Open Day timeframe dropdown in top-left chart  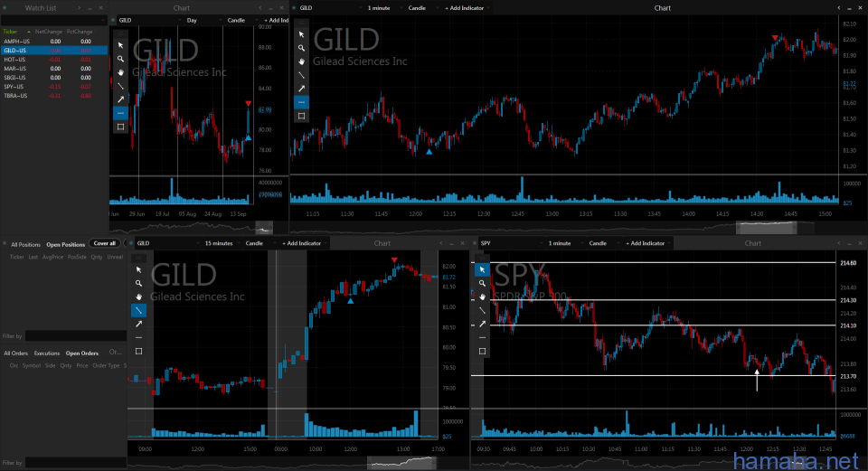coord(203,21)
